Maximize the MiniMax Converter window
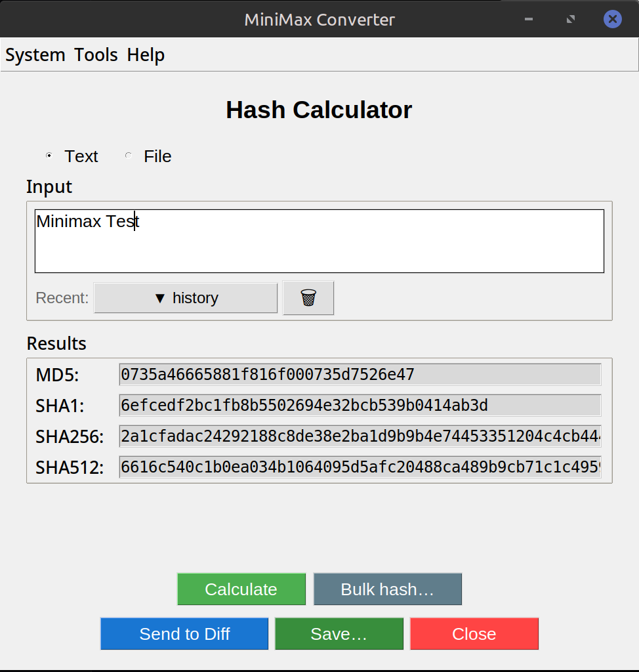 [x=570, y=19]
